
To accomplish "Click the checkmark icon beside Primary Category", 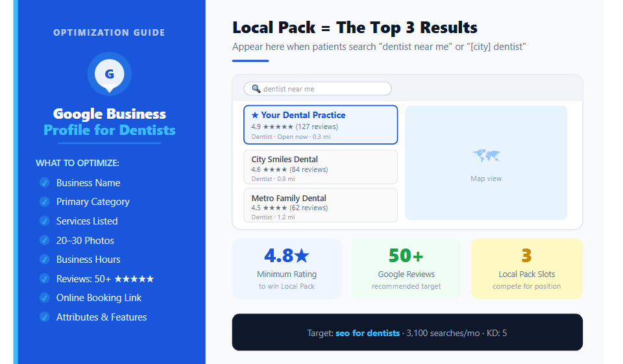I will [x=45, y=202].
